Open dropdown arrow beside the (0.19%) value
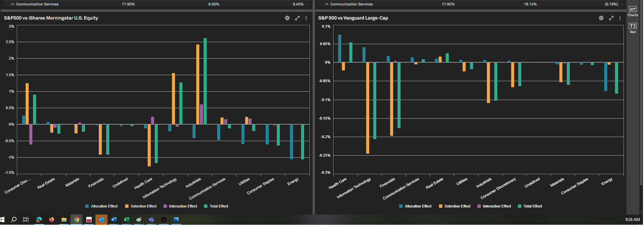This screenshot has width=644, height=227. 622,4
